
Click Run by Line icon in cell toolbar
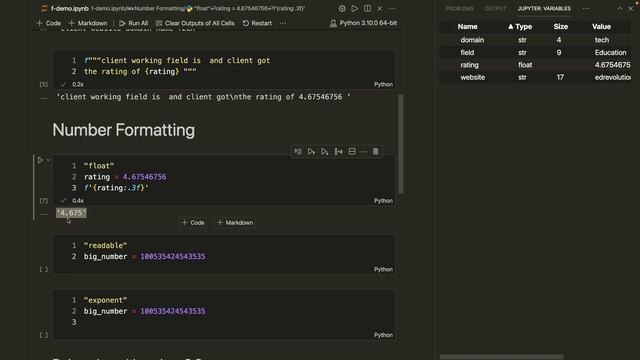pos(298,151)
